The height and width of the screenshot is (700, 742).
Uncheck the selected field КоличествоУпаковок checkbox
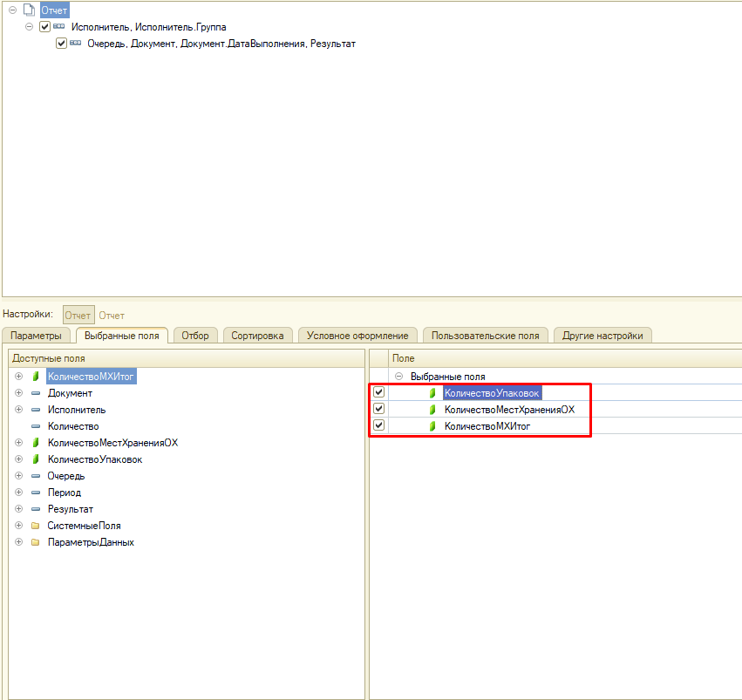click(x=378, y=392)
